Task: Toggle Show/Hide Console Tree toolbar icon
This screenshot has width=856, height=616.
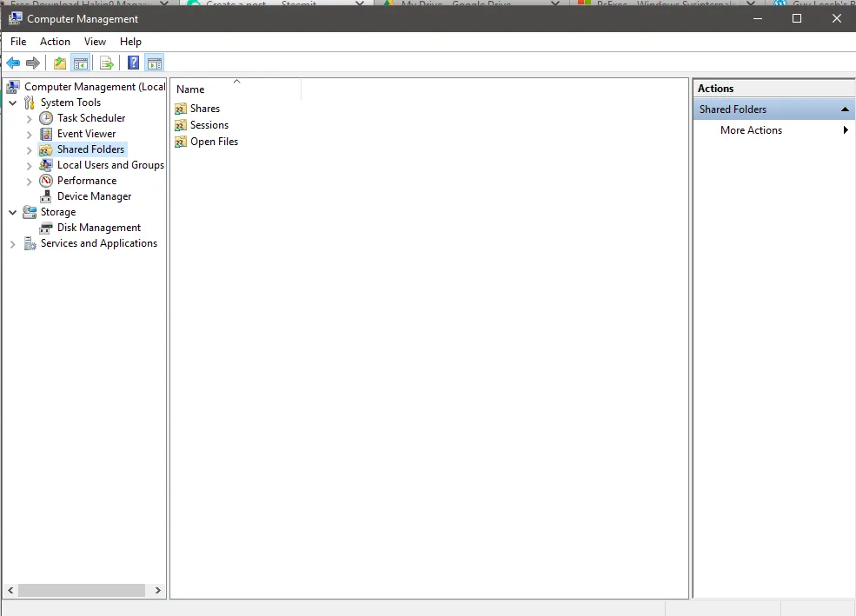Action: (x=80, y=63)
